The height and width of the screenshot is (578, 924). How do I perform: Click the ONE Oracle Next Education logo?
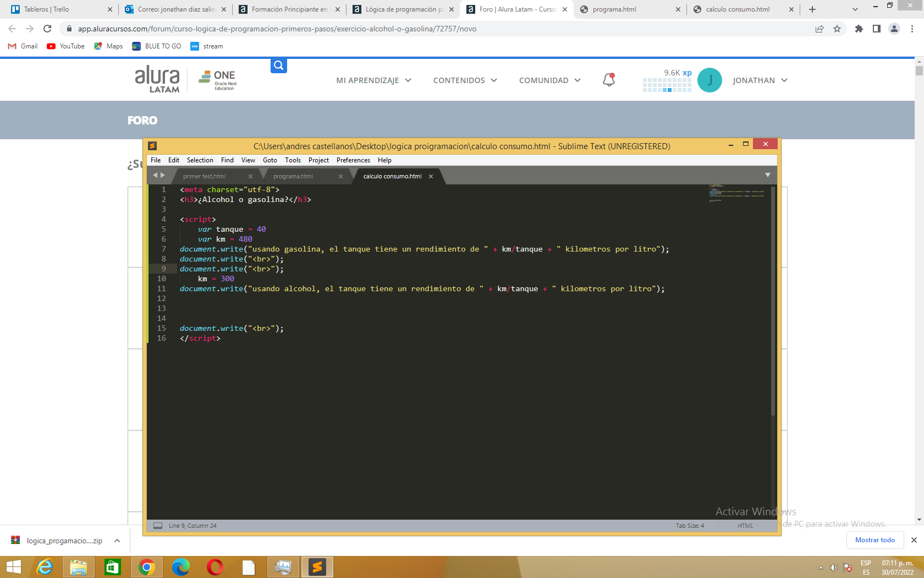217,80
